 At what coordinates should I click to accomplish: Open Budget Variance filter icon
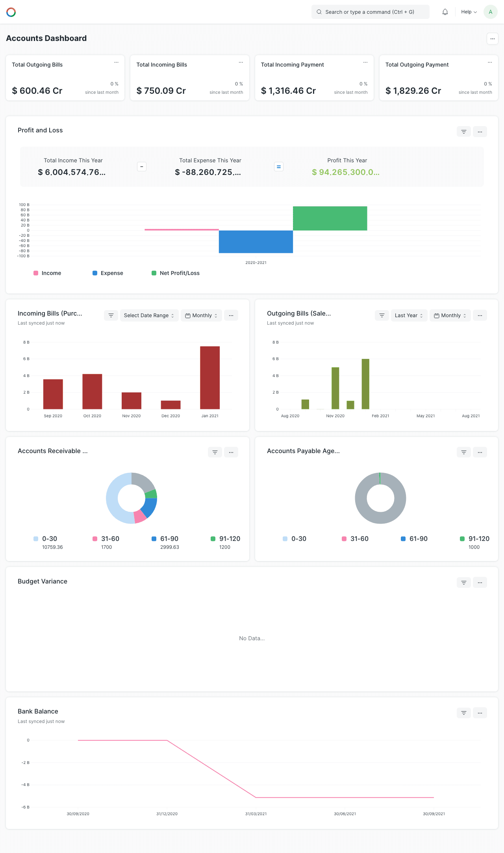463,582
